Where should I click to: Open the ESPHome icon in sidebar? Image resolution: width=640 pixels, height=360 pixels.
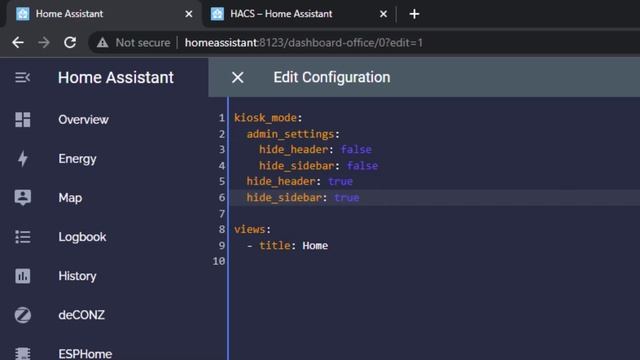pyautogui.click(x=22, y=353)
